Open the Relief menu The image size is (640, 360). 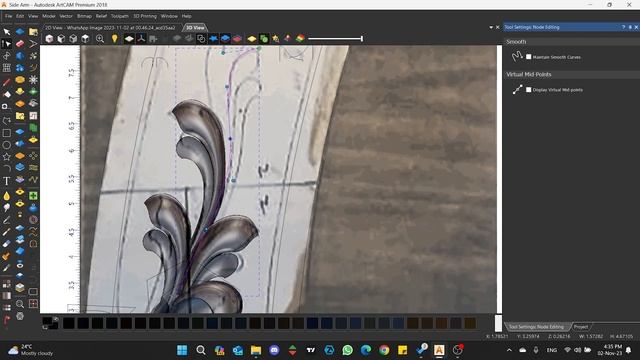(101, 16)
